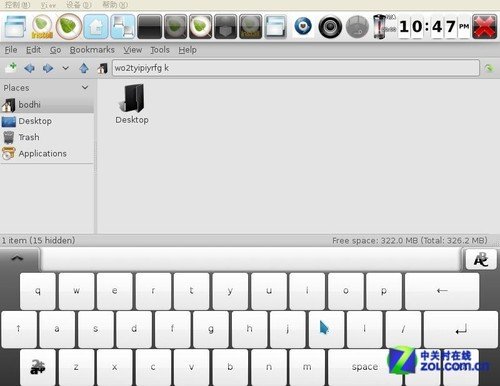Tap the space key on keyboard
This screenshot has width=500, height=386.
(364, 367)
